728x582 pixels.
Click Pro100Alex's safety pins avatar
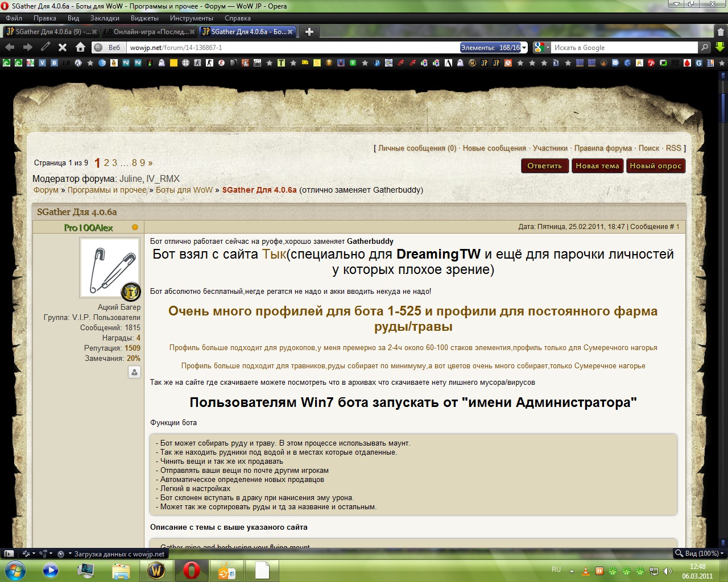(110, 268)
